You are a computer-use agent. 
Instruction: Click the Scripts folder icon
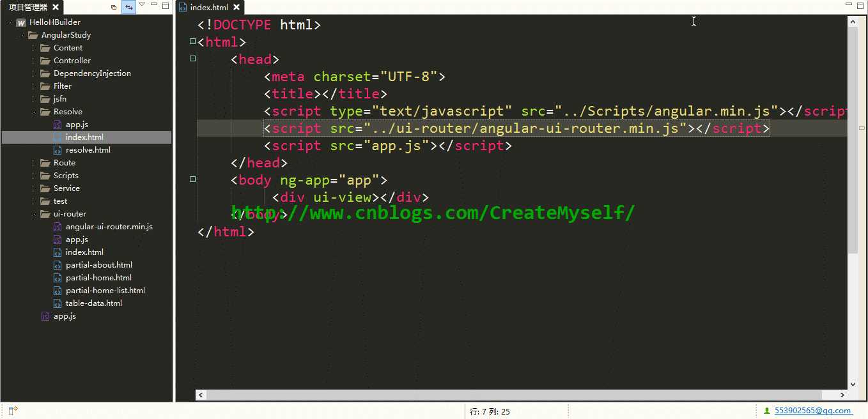(x=45, y=176)
